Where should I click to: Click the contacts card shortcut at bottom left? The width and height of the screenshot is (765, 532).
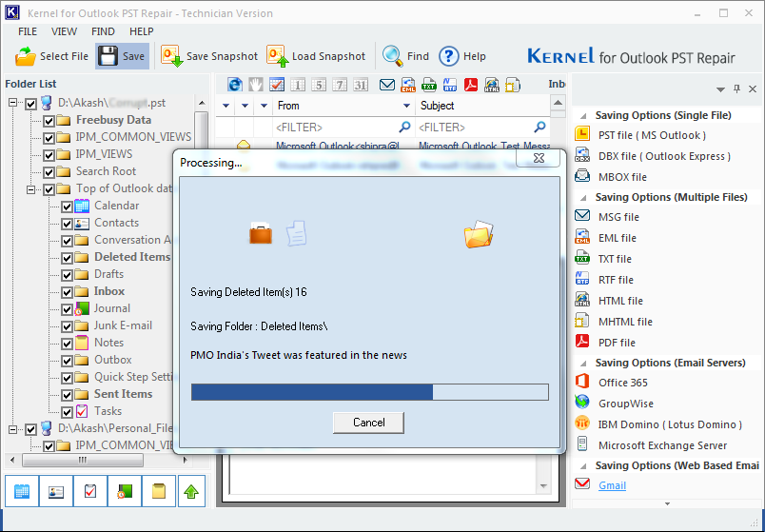click(x=56, y=491)
